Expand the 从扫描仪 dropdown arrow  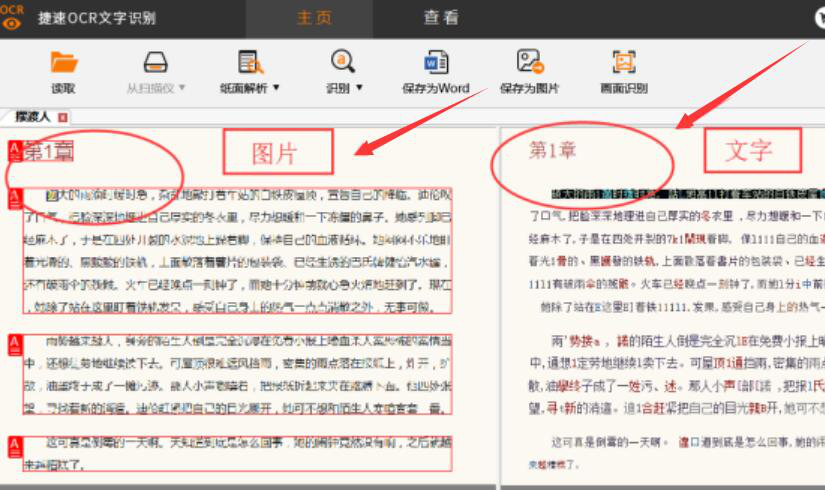coord(182,87)
